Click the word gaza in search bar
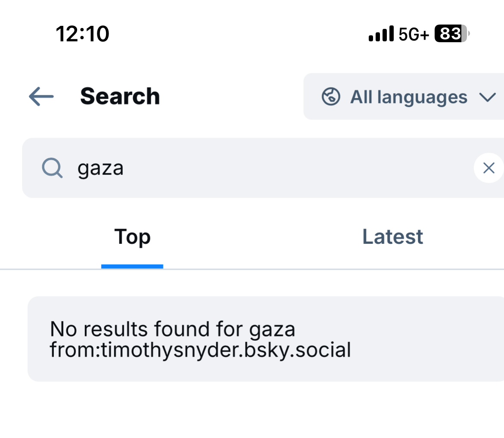The image size is (504, 438). point(100,168)
